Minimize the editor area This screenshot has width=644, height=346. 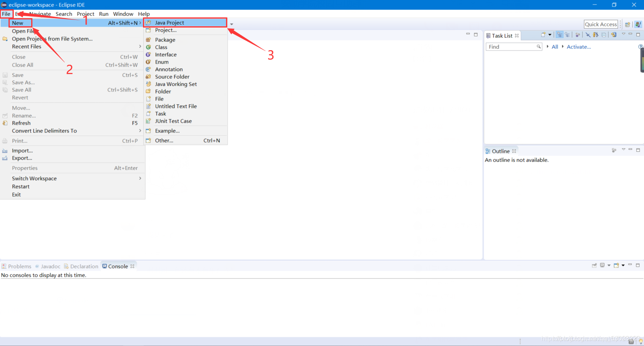pos(468,34)
